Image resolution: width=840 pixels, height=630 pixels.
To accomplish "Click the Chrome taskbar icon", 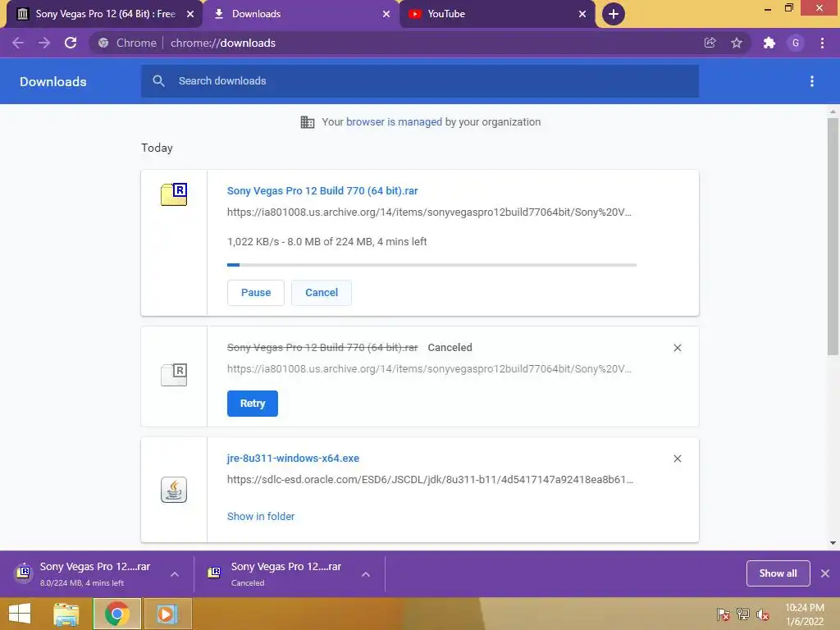I will point(117,614).
